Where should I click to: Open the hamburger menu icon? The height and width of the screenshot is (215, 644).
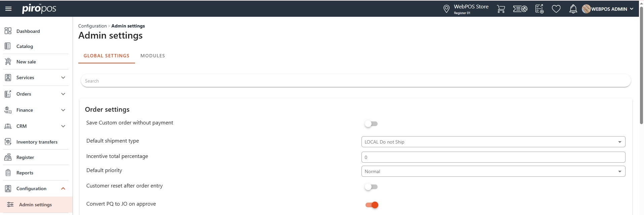click(8, 9)
